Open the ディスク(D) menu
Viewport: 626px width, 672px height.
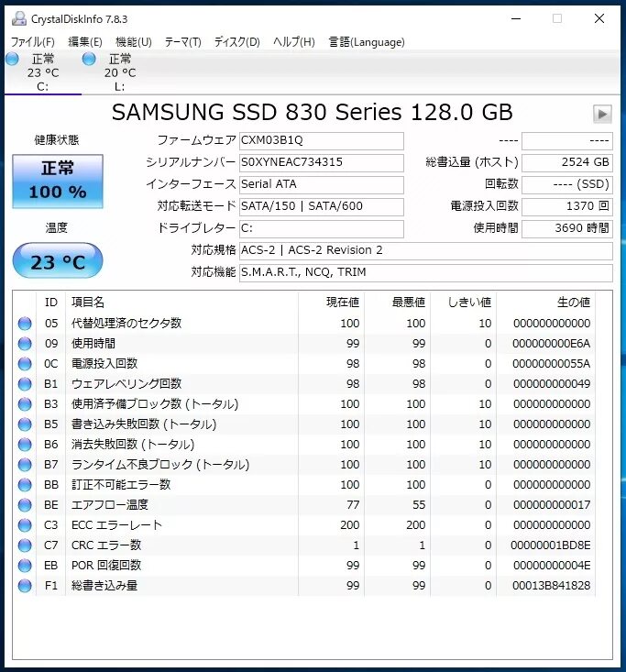click(237, 42)
